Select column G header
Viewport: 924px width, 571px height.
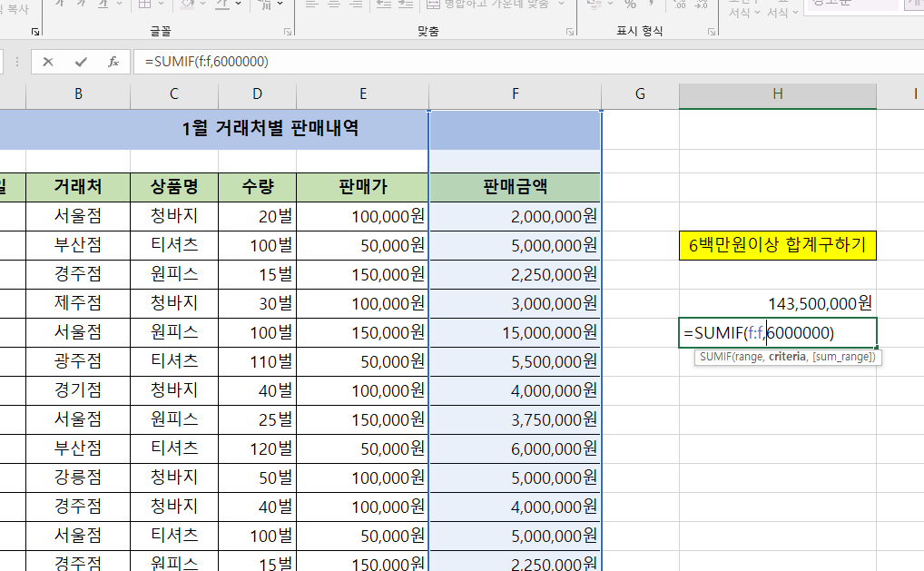click(640, 94)
